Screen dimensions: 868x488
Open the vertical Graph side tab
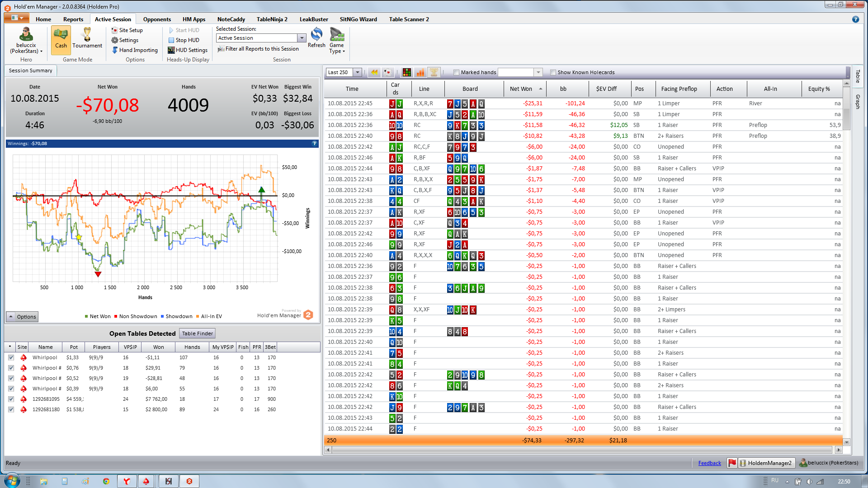tap(857, 102)
